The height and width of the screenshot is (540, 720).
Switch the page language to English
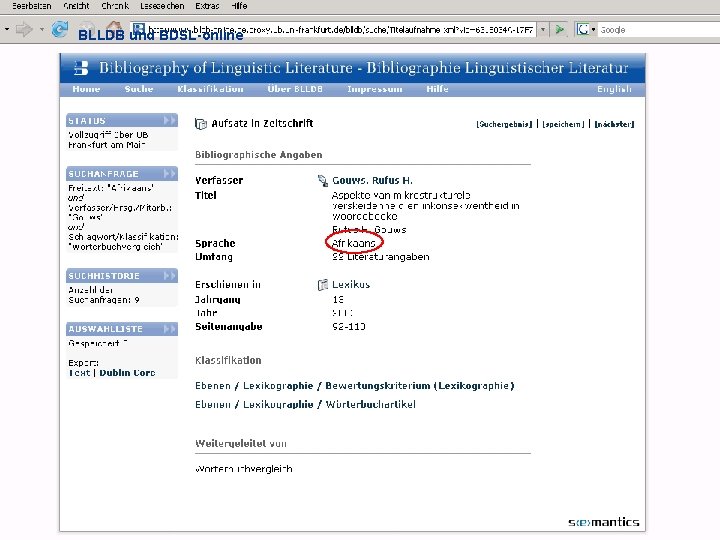tap(614, 89)
